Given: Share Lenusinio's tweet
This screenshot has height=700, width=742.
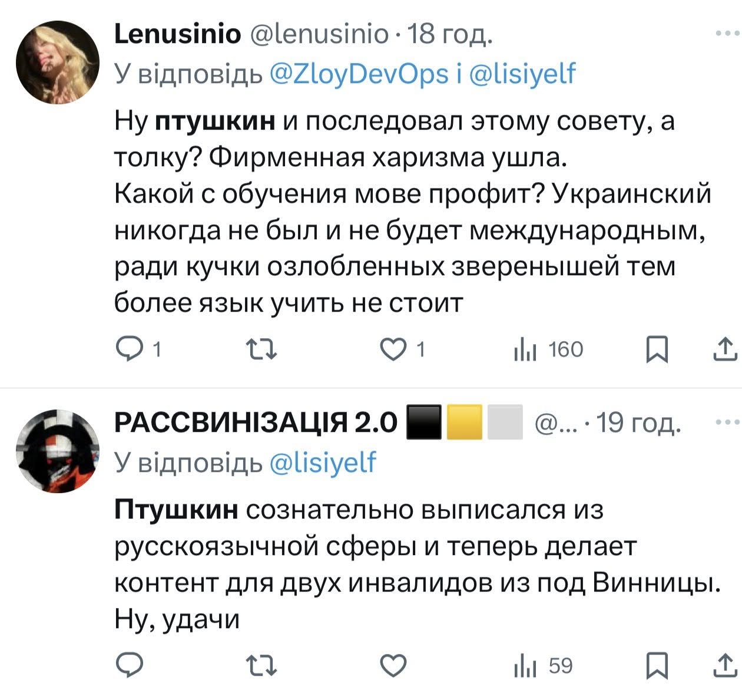Looking at the screenshot, I should [724, 350].
